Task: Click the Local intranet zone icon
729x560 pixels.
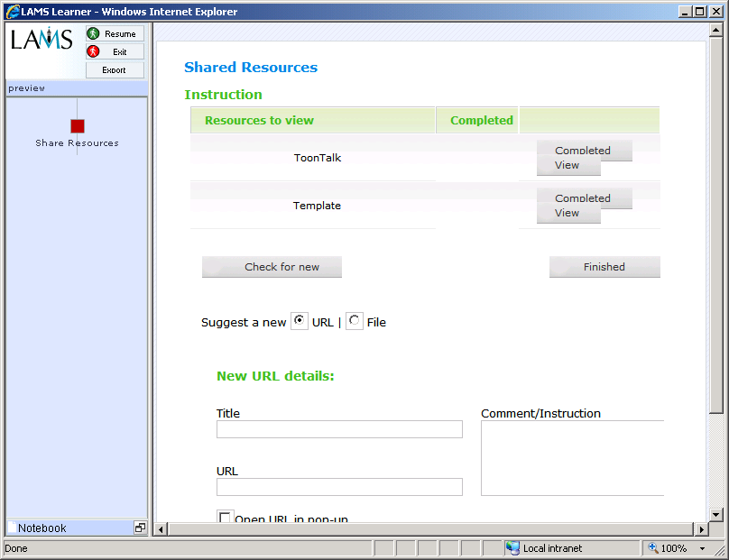Action: tap(512, 547)
